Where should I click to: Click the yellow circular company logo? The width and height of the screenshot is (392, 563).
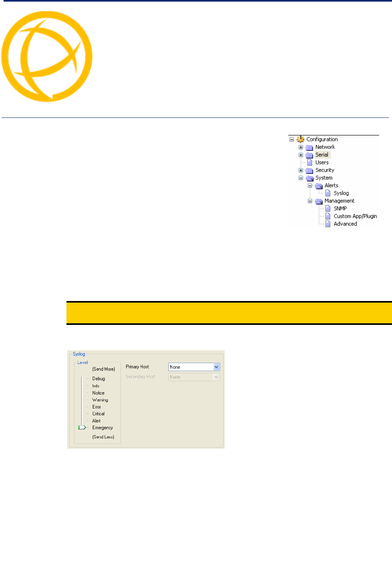click(47, 57)
